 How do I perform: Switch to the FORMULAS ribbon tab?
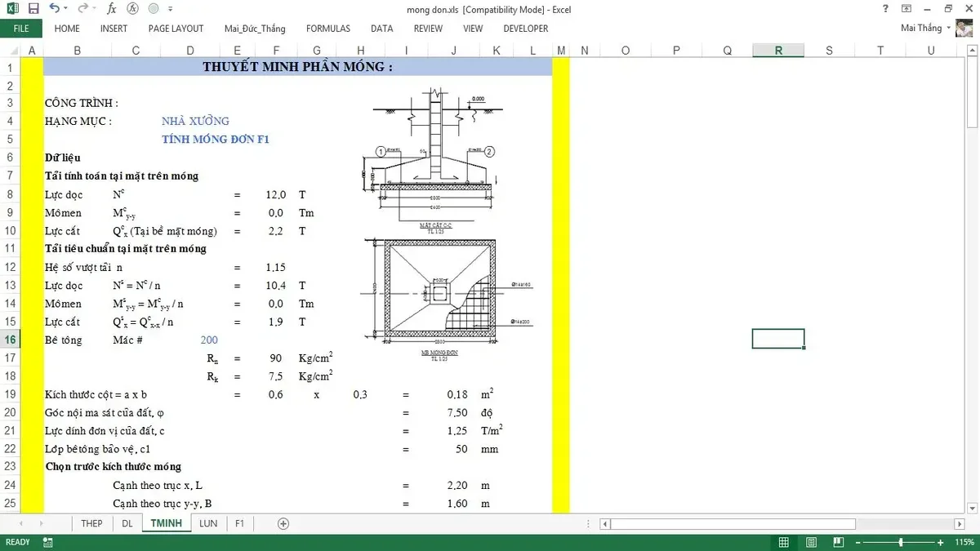[x=328, y=28]
